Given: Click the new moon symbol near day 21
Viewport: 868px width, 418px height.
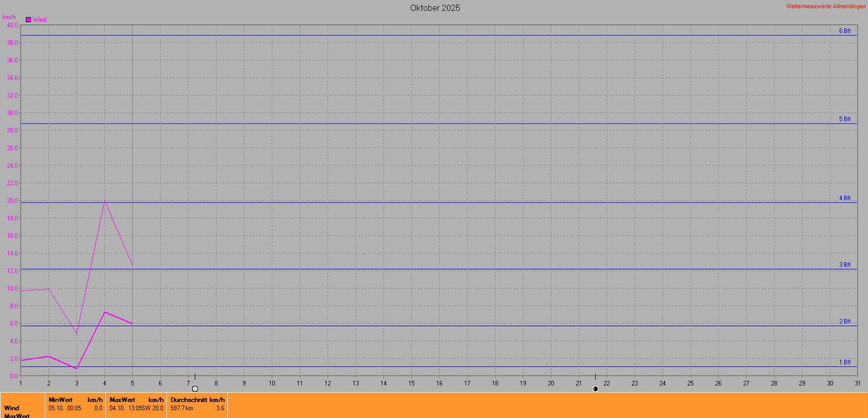Looking at the screenshot, I should click(x=595, y=389).
